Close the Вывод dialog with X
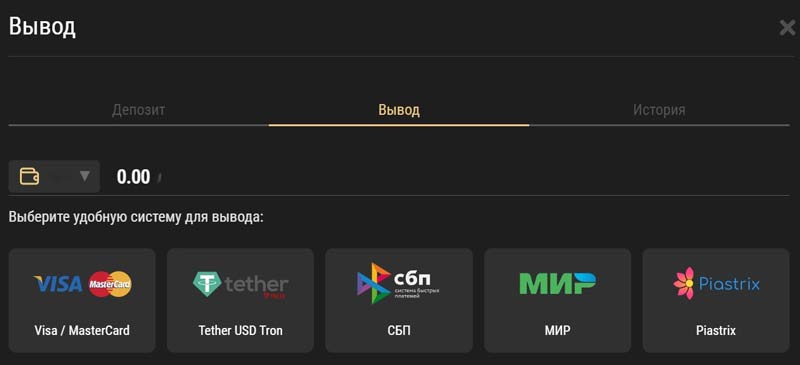This screenshot has height=365, width=800. [788, 28]
